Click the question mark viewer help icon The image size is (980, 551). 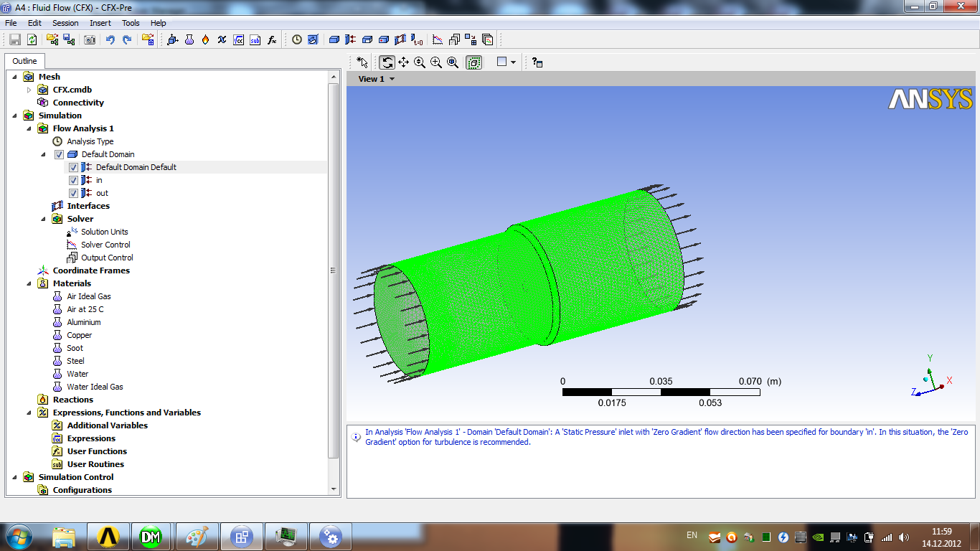[537, 62]
